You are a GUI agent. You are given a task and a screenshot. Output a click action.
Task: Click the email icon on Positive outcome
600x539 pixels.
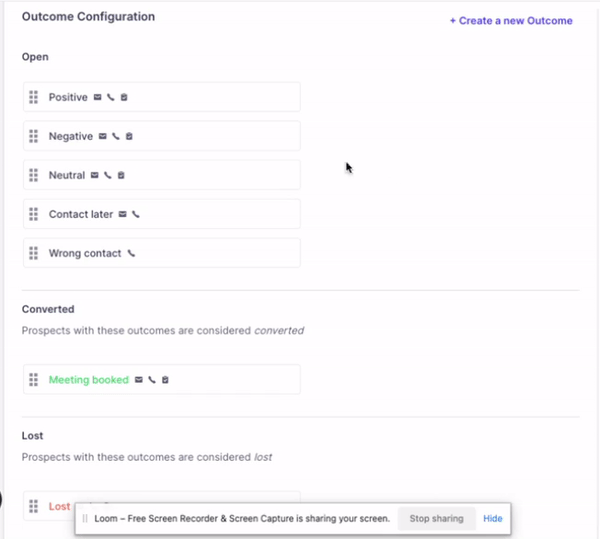(98, 98)
